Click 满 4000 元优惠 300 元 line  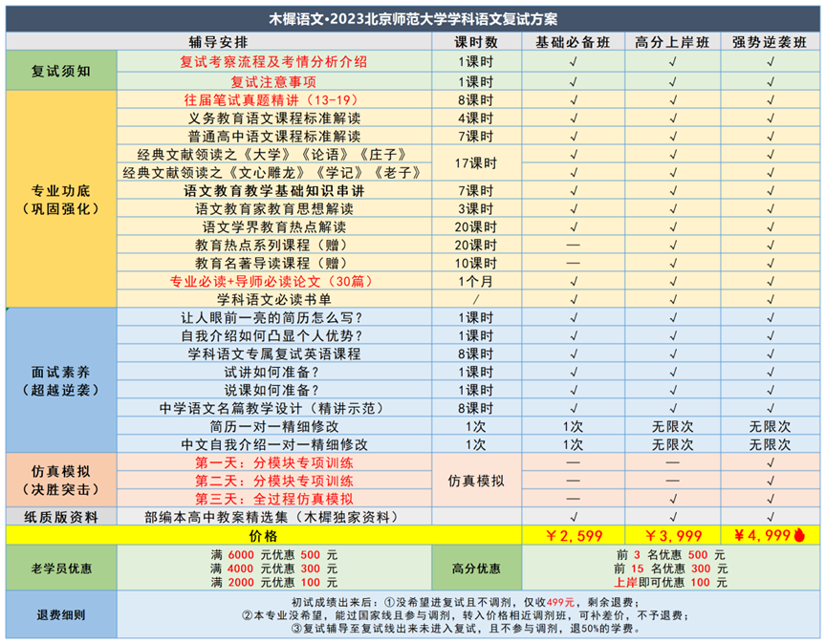(x=274, y=569)
